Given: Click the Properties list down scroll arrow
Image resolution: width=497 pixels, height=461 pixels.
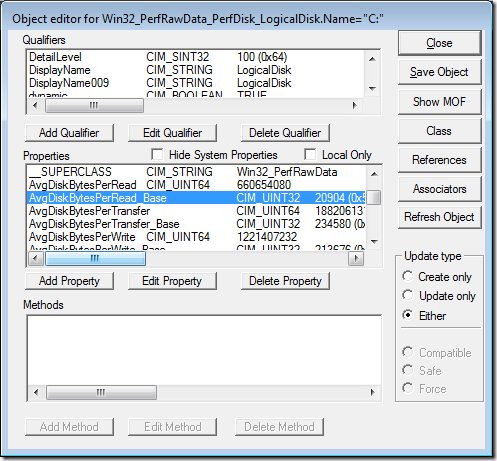Looking at the screenshot, I should point(374,241).
